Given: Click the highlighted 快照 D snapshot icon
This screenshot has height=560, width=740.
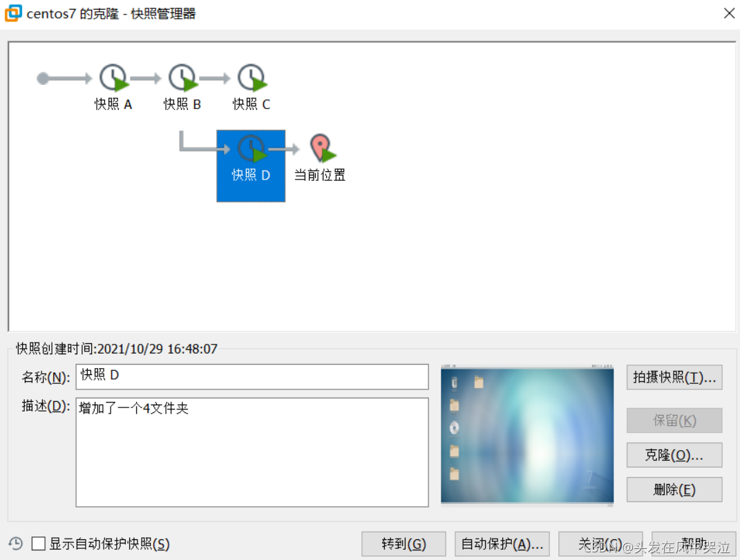Looking at the screenshot, I should 251,148.
